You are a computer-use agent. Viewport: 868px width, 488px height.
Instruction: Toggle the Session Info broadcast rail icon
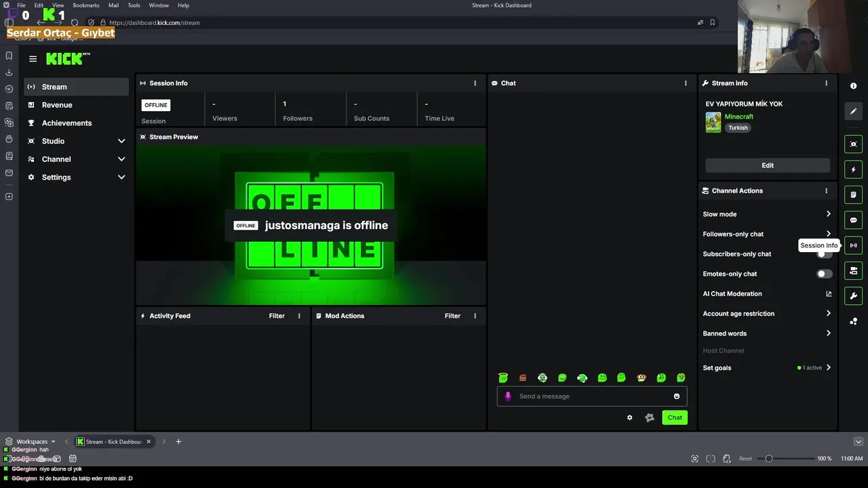pos(853,245)
